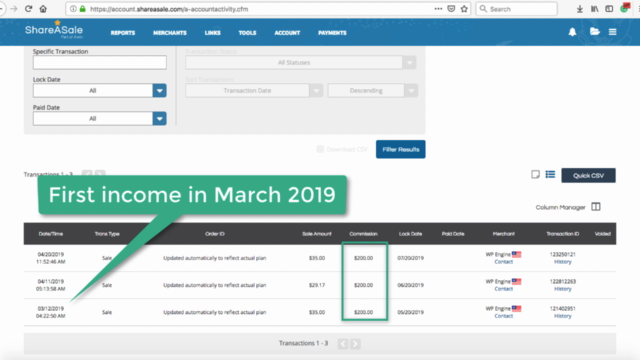The width and height of the screenshot is (640, 360).
Task: Switch to list view icon
Action: point(550,175)
